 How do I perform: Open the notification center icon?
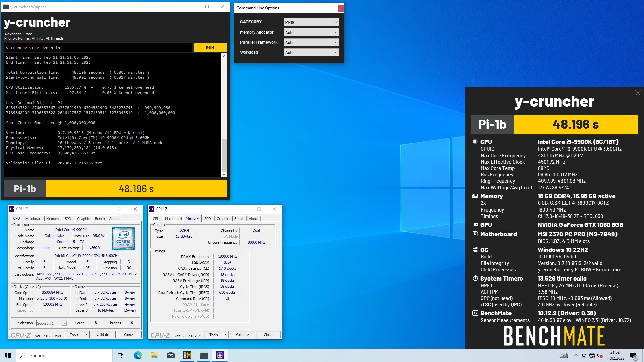click(634, 355)
